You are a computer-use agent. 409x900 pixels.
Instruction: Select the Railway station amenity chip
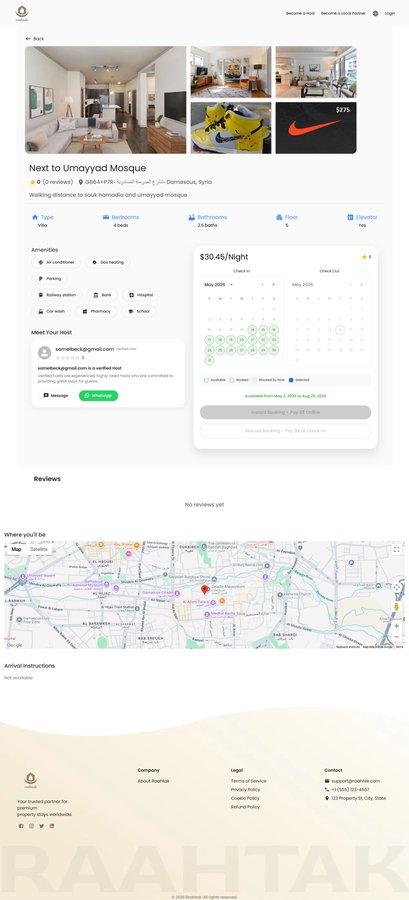point(57,295)
